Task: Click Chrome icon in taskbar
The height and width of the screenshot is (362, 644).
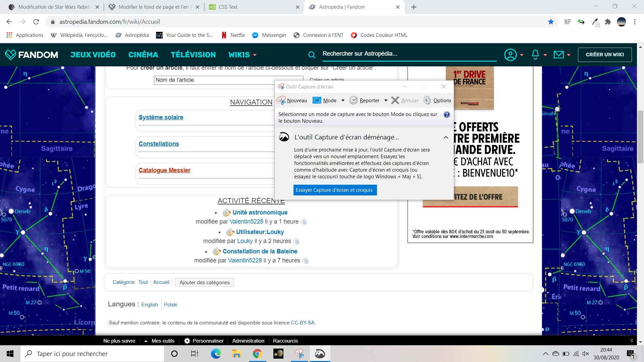Action: [x=257, y=354]
